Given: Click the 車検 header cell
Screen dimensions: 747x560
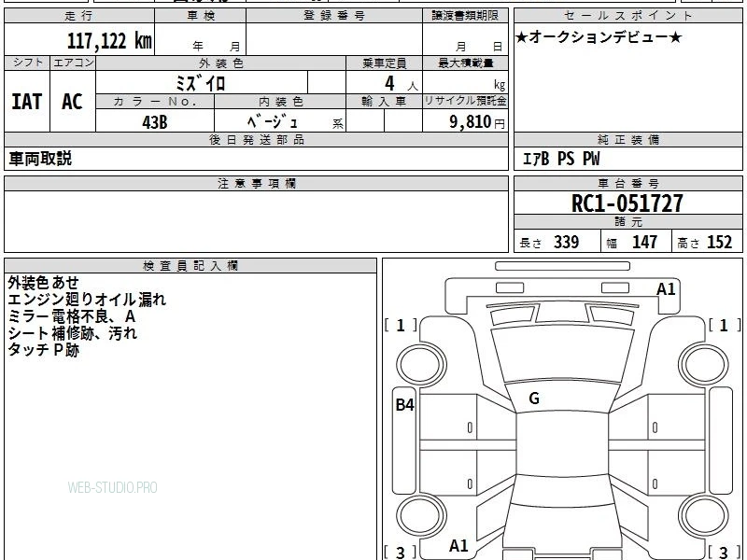Looking at the screenshot, I should click(x=201, y=16).
